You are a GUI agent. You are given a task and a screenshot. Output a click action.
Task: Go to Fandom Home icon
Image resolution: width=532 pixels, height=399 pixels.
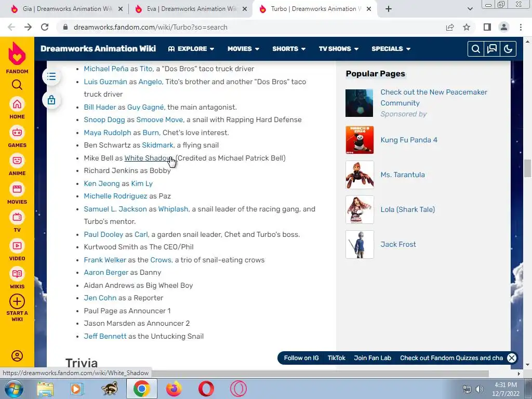click(17, 104)
